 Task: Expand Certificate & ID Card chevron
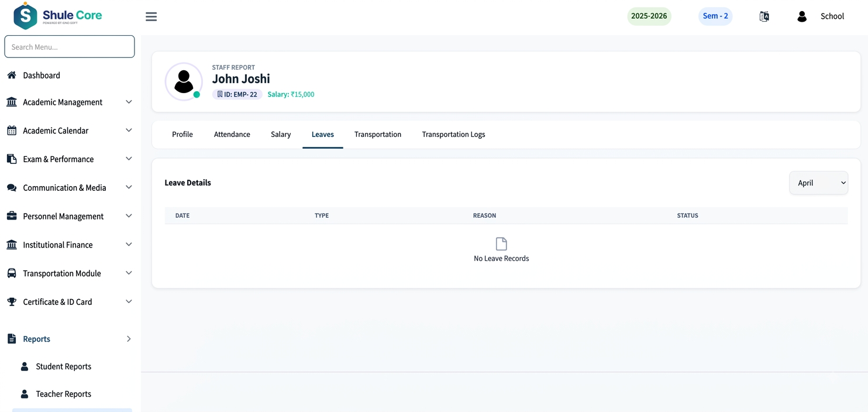pyautogui.click(x=129, y=301)
